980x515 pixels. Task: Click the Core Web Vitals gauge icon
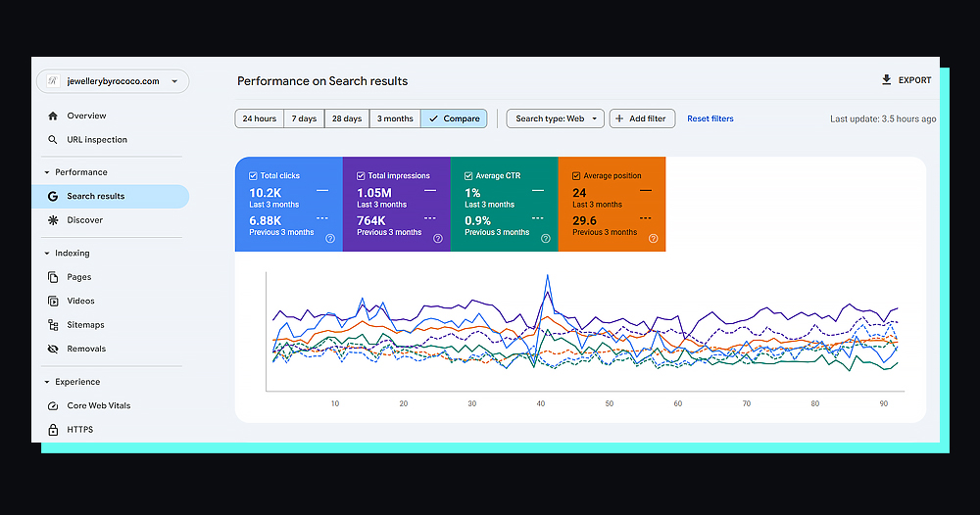53,405
